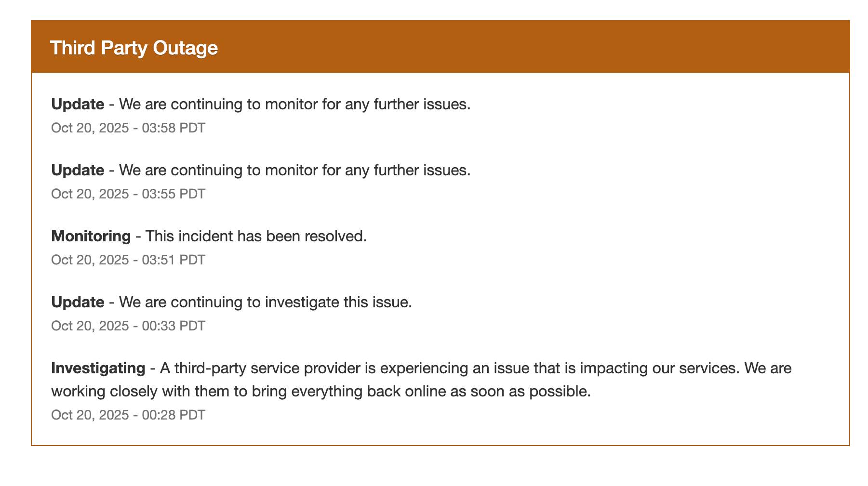Click the Update label posted at 03:55
Screen dimensions: 868x486
click(x=78, y=170)
